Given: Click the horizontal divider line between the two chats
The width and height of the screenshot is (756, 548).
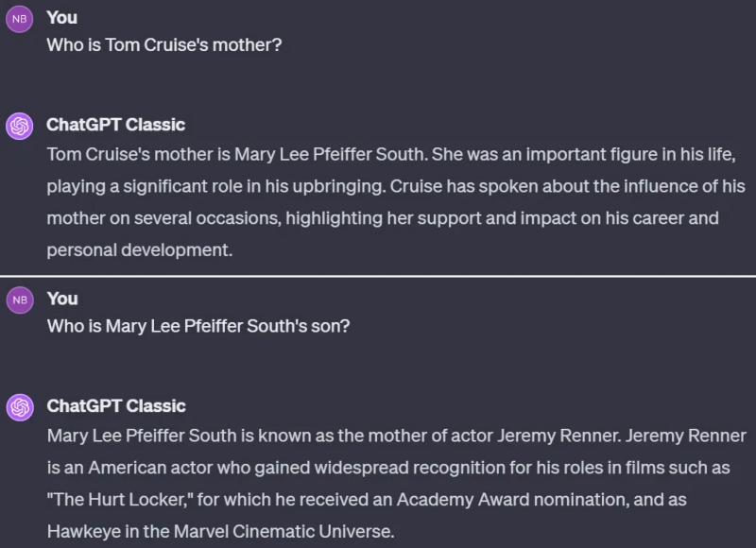Looking at the screenshot, I should tap(378, 275).
